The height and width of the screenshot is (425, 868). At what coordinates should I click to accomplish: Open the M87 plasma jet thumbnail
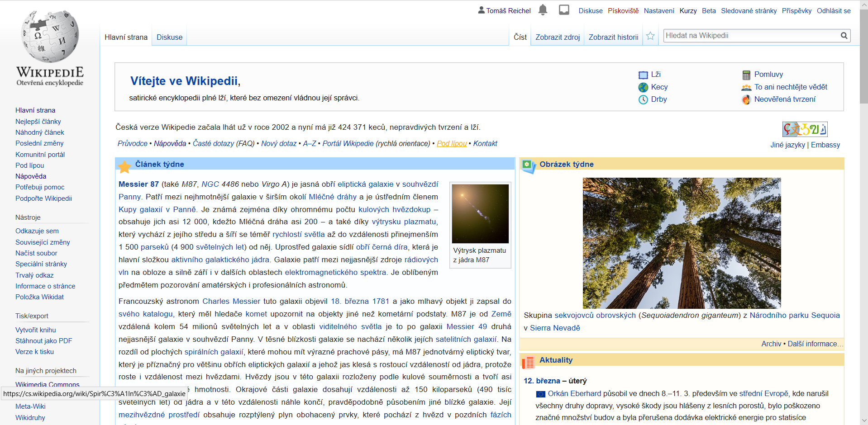[480, 214]
